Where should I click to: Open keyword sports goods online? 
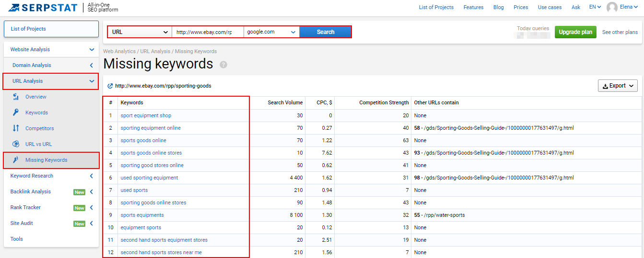143,140
